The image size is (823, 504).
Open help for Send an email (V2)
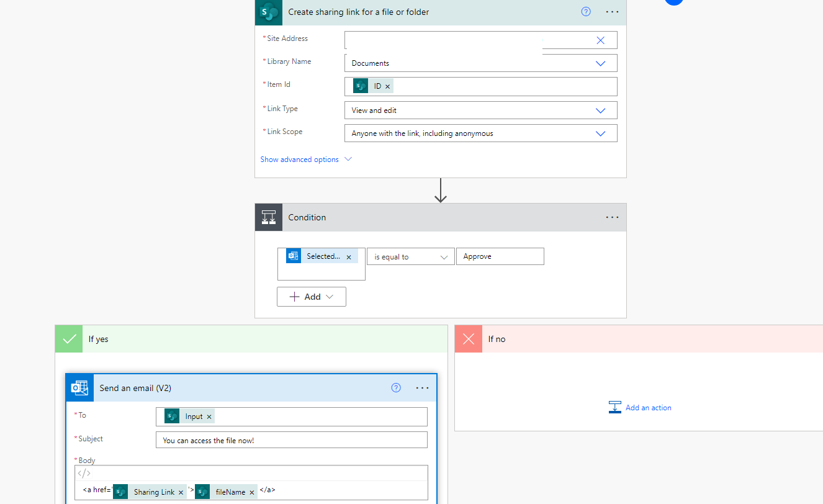pos(396,388)
